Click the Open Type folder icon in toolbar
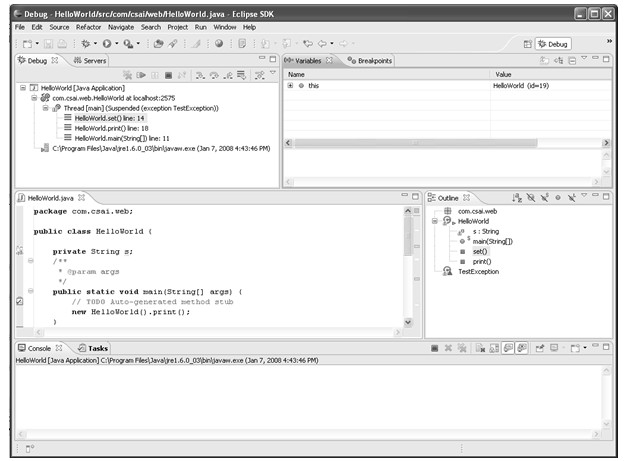The width and height of the screenshot is (625, 461). pos(158,44)
